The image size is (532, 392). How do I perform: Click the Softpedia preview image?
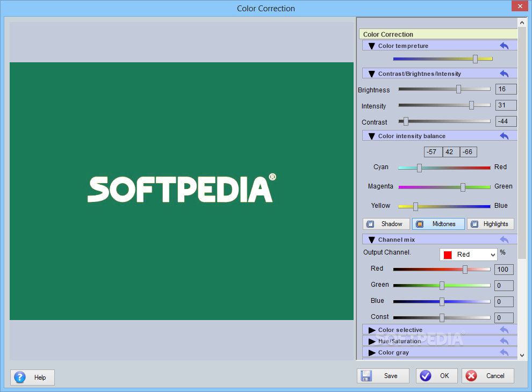182,191
